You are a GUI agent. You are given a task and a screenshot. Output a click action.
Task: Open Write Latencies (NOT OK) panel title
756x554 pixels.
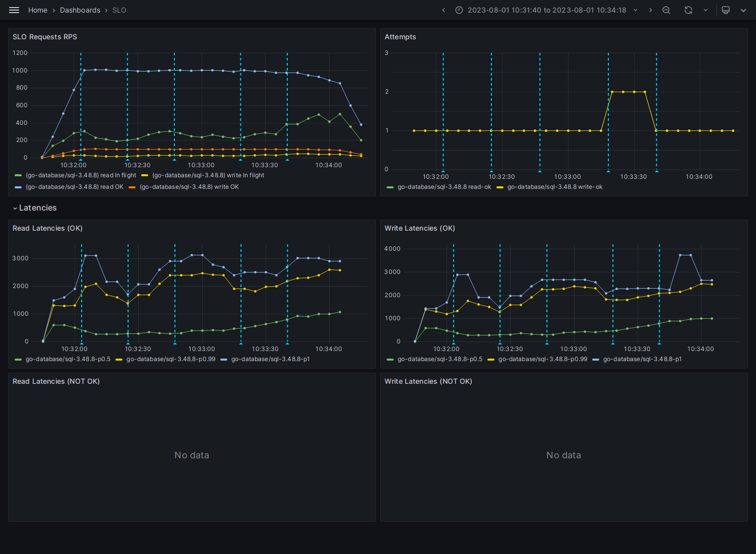[x=428, y=381]
